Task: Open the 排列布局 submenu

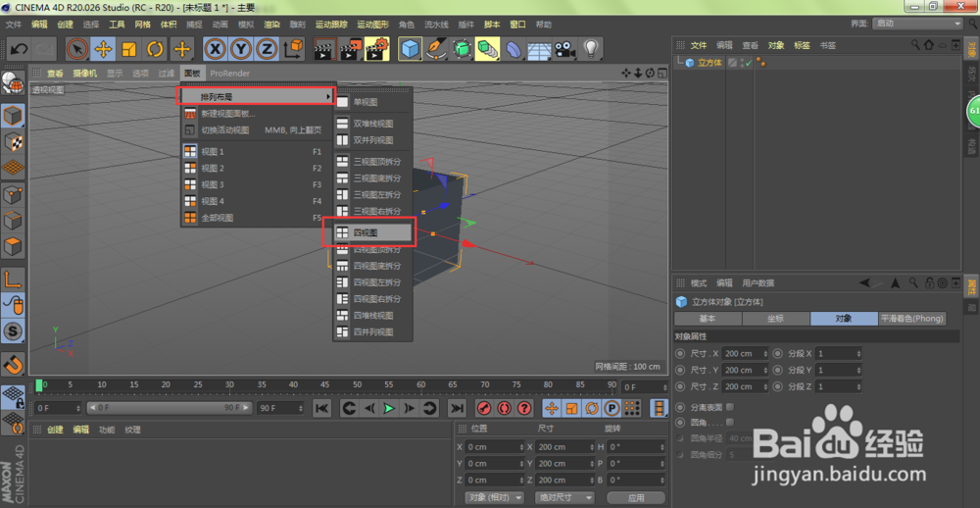Action: [x=258, y=97]
